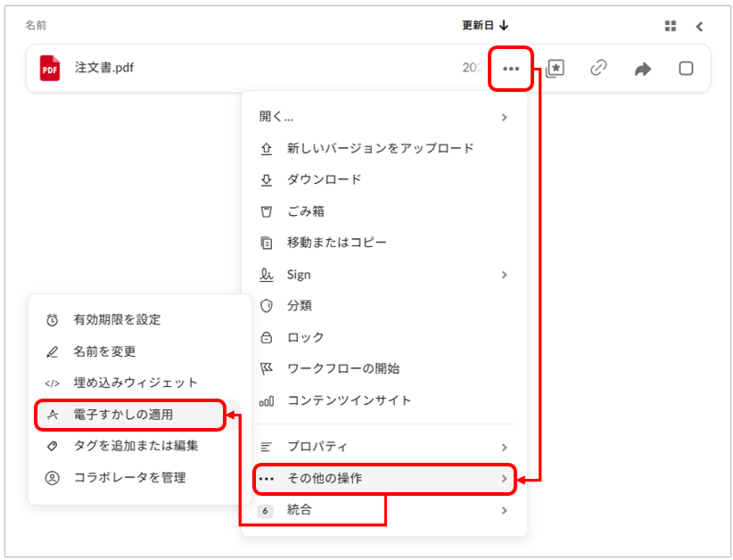The height and width of the screenshot is (560, 733).
Task: Copy the shared link via chain icon
Action: (598, 69)
